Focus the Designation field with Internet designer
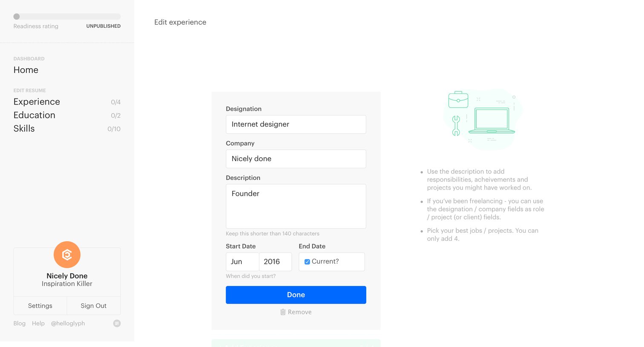Screen dimensions: 644x347 [x=296, y=124]
